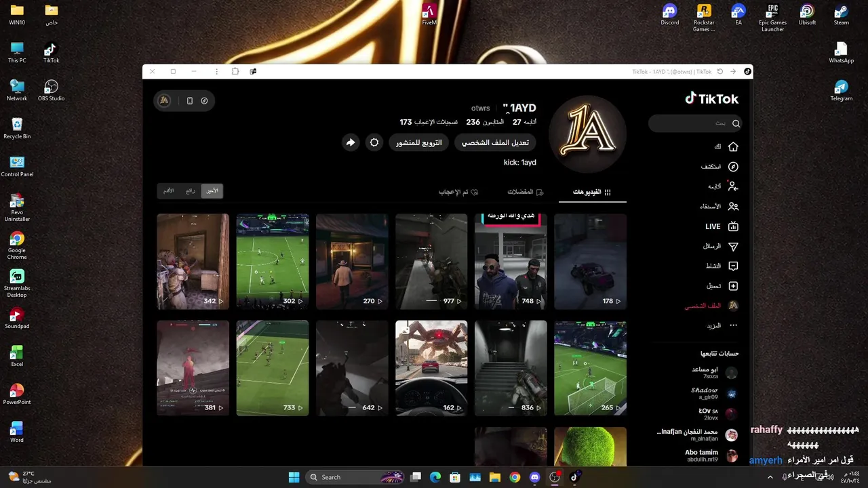Click small avatar in top-left pill

pyautogui.click(x=164, y=101)
